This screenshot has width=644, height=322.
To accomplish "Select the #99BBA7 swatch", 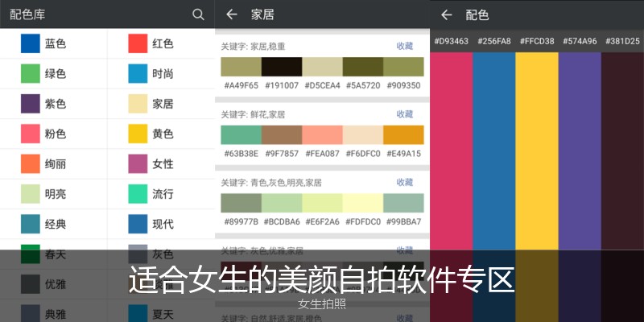I will click(403, 203).
